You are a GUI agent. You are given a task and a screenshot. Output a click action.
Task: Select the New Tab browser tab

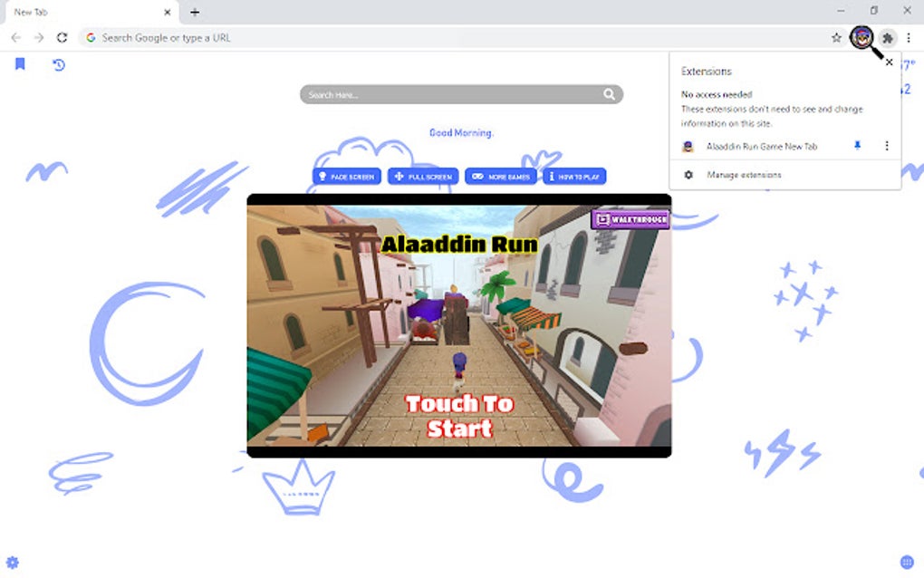tap(90, 12)
